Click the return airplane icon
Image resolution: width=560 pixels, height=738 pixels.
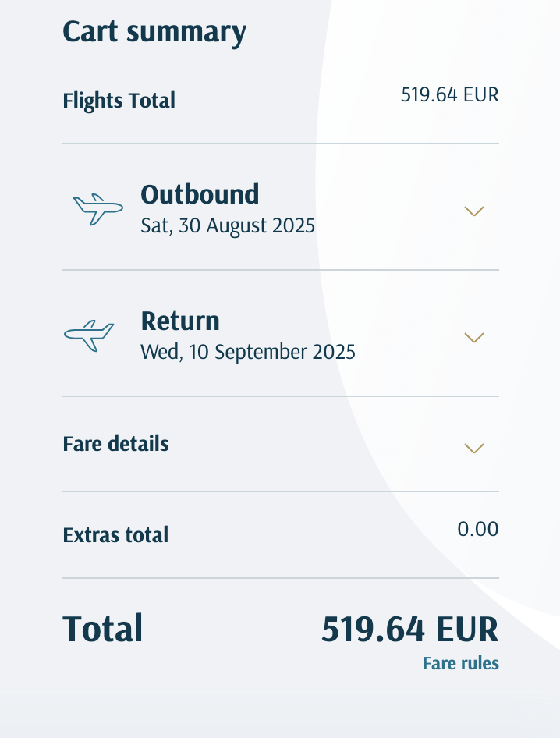[x=89, y=335]
